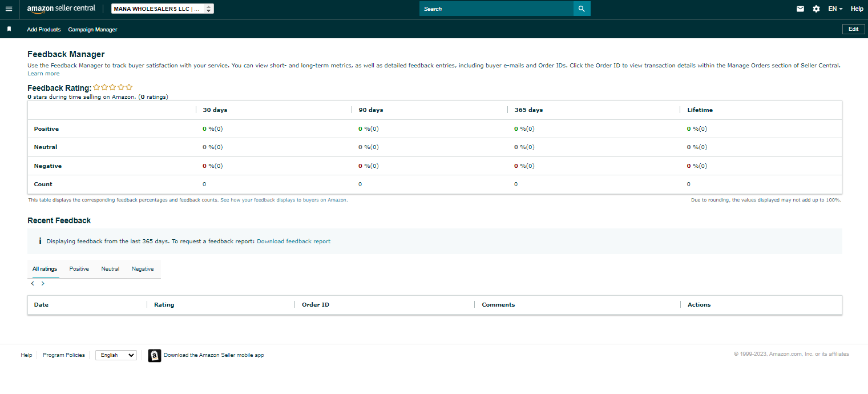
Task: Open the MANA WHOLESALERS LLC account selector
Action: (163, 9)
